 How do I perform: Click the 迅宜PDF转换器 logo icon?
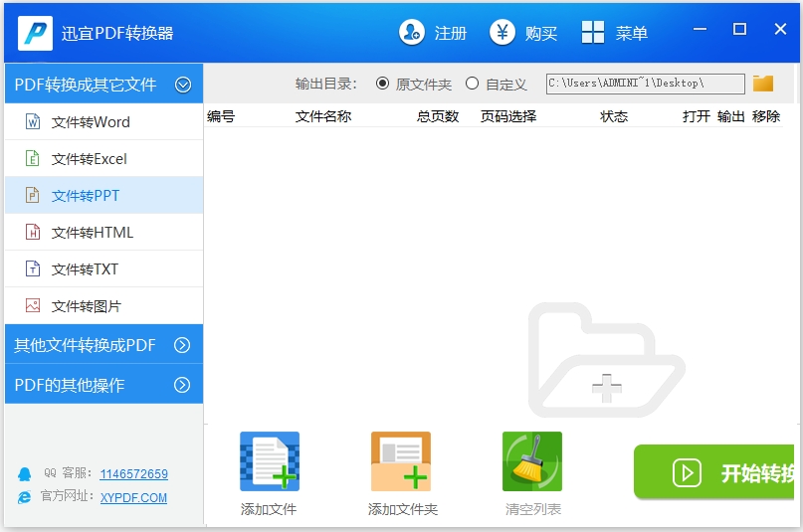pos(35,33)
